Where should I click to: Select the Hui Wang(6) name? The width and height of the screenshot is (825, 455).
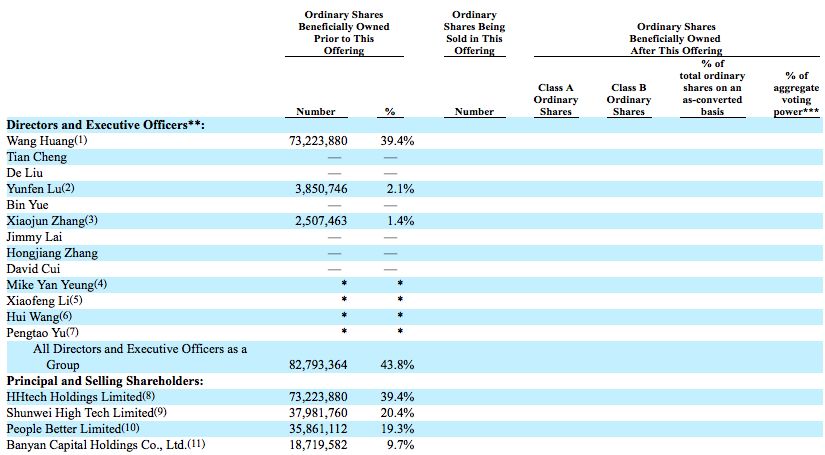pos(39,317)
